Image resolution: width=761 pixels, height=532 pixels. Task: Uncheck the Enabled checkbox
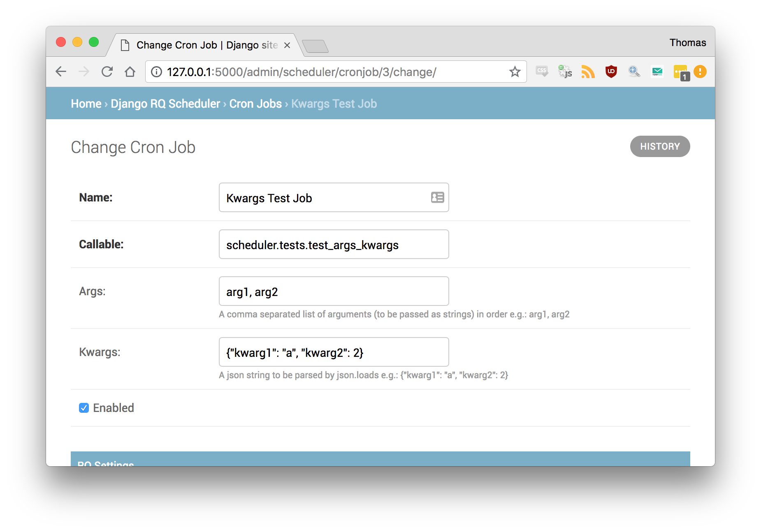[84, 408]
